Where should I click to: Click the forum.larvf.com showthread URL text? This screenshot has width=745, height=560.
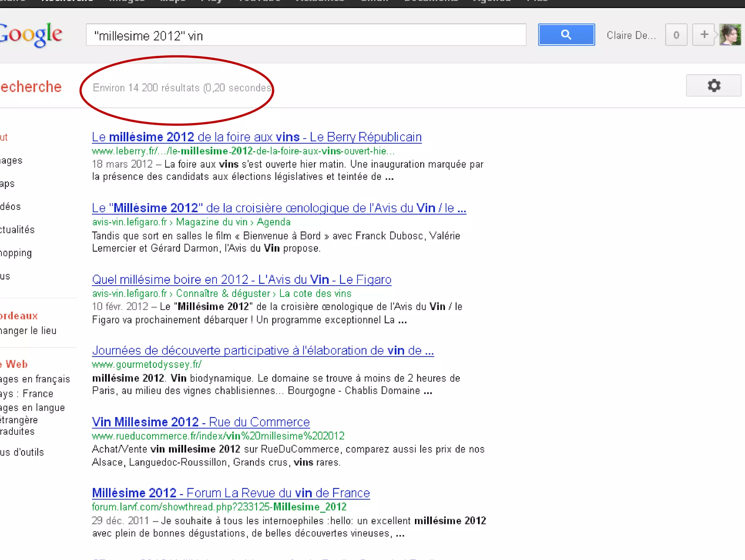point(219,507)
